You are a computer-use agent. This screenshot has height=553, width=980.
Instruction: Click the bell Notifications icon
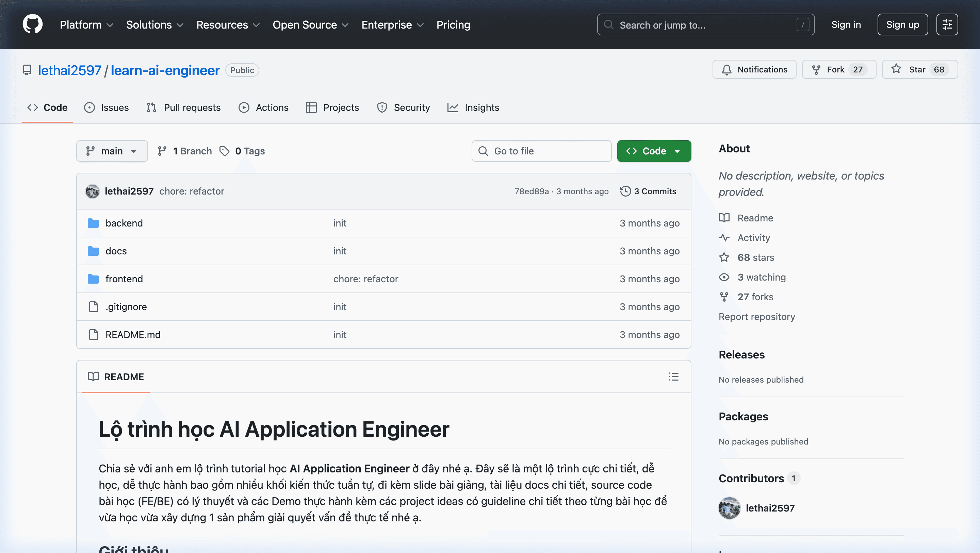pyautogui.click(x=727, y=69)
